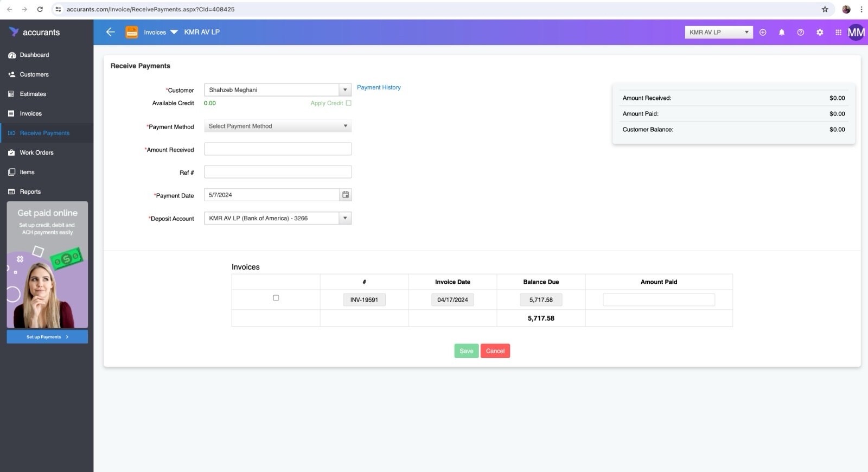Click the Ref # input field
Image resolution: width=868 pixels, height=472 pixels.
[x=278, y=172]
